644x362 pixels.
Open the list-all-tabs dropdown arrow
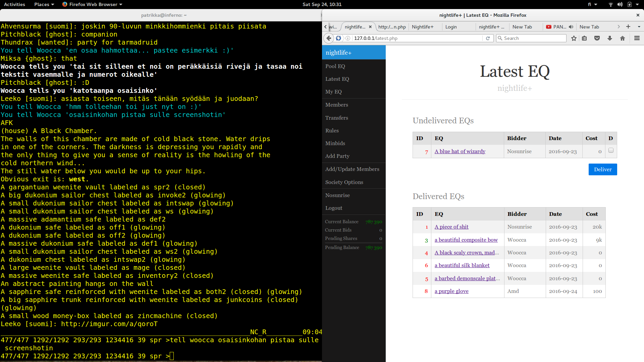[639, 27]
